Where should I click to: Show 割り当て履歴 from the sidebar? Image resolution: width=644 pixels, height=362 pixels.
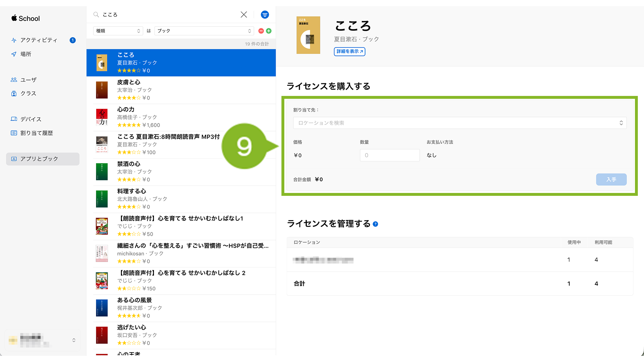[x=37, y=133]
